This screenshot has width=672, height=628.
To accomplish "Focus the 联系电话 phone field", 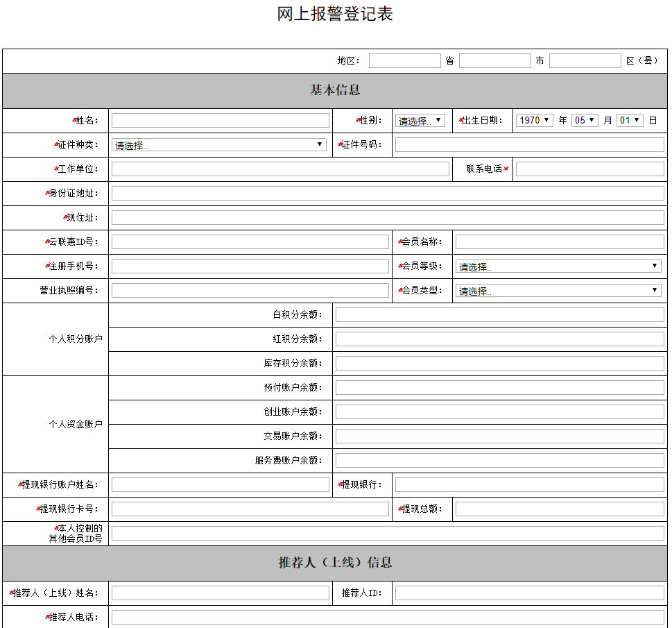I will (589, 169).
